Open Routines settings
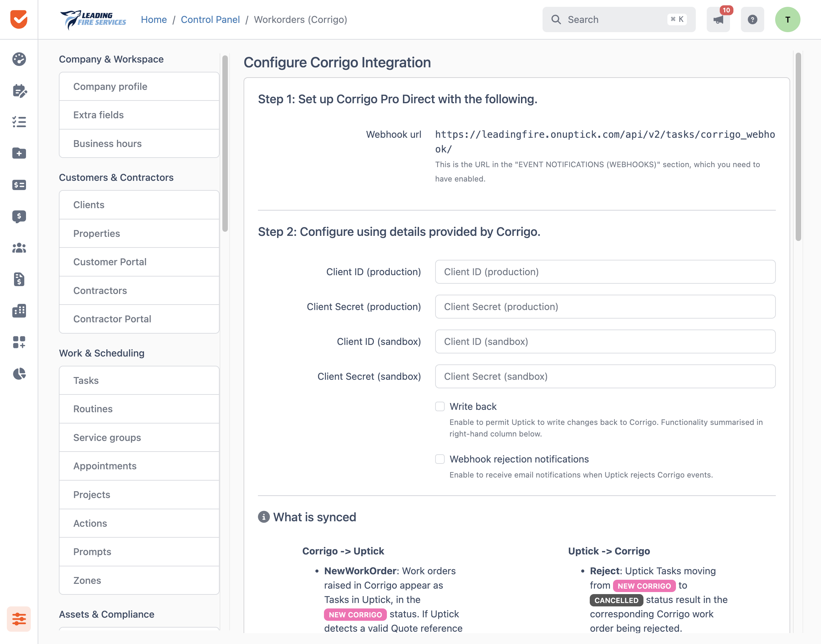821x644 pixels. [x=139, y=409]
